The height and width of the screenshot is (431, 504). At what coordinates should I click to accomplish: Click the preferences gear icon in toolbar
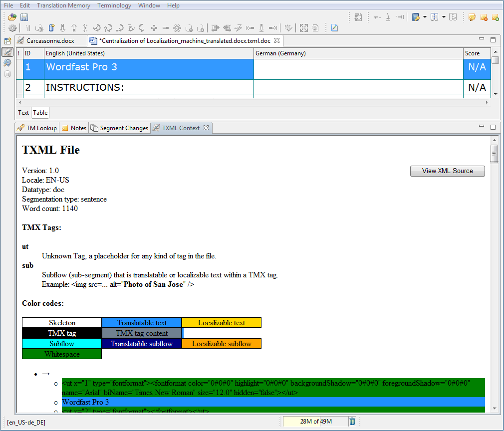coord(12,28)
